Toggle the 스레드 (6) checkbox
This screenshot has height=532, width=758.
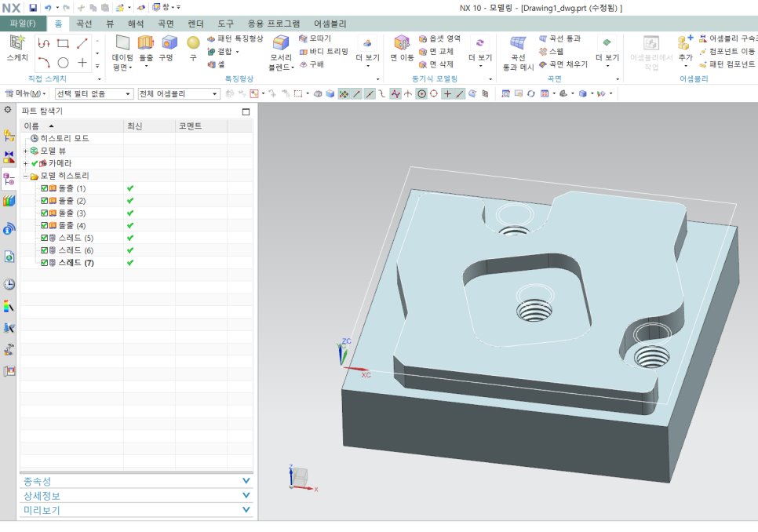tap(45, 250)
